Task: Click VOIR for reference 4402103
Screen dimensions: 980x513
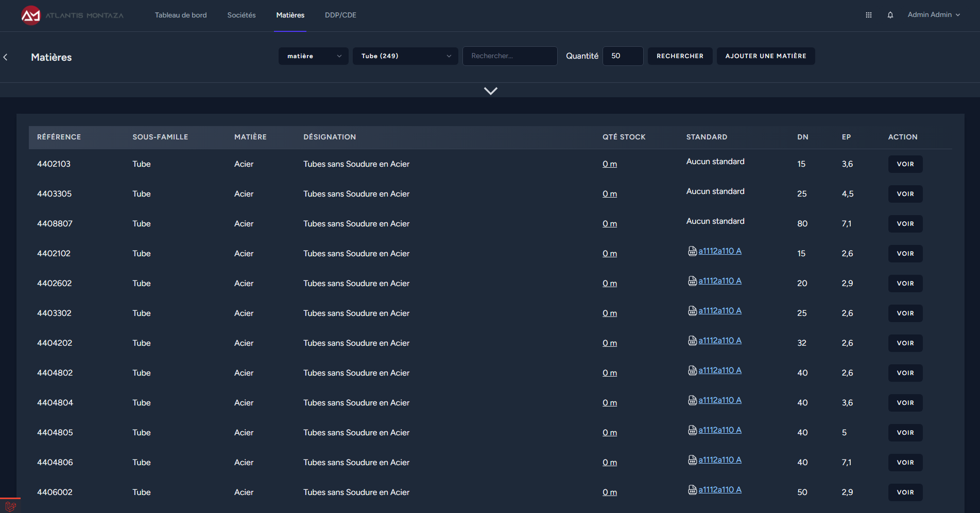Action: coord(905,164)
